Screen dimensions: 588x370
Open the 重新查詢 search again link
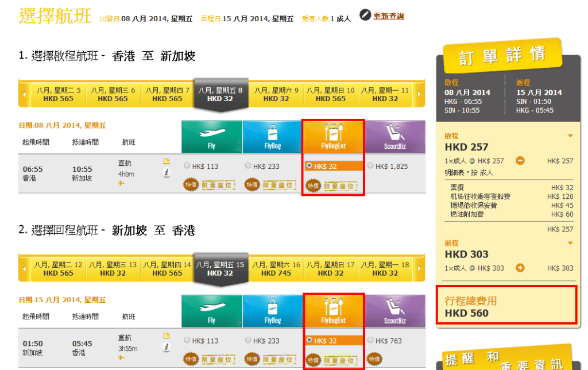[x=388, y=16]
